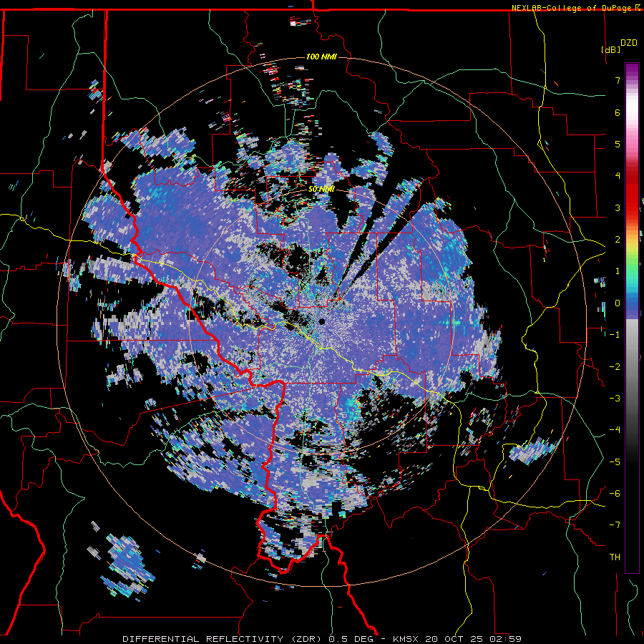Image resolution: width=644 pixels, height=644 pixels.
Task: Click the 50 NMI range ring label
Action: [321, 190]
